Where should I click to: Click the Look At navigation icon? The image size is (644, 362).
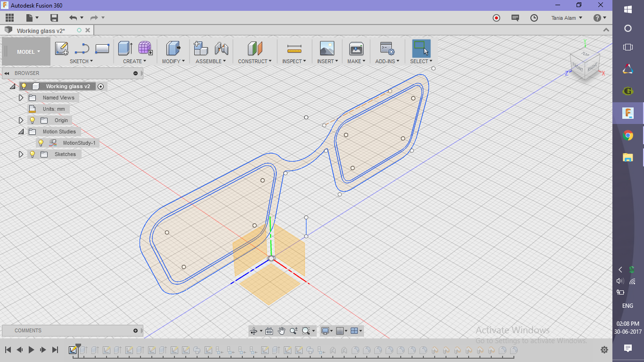(269, 331)
